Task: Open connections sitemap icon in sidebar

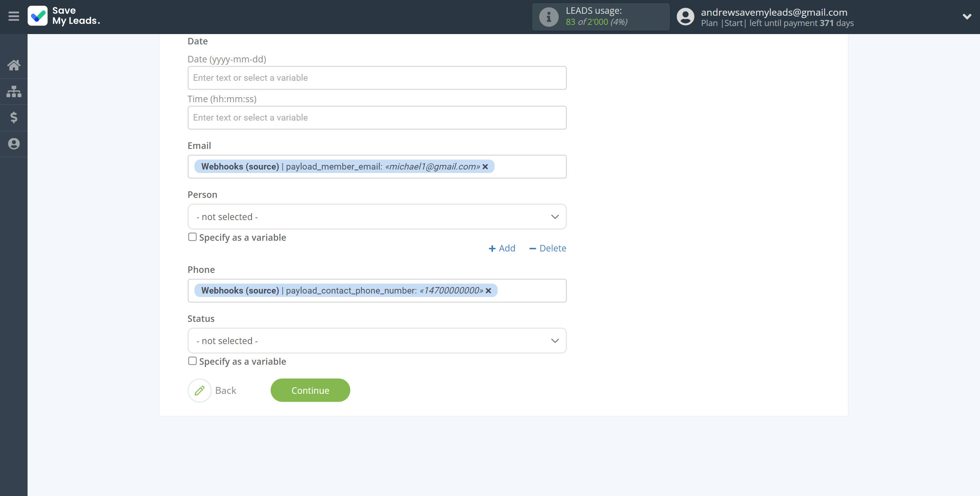Action: (14, 91)
